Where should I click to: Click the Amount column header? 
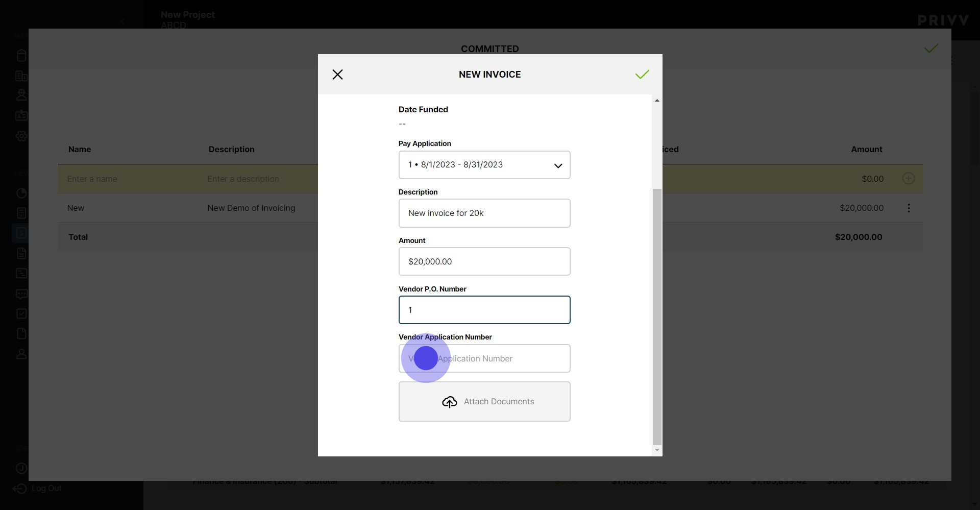[x=867, y=150]
